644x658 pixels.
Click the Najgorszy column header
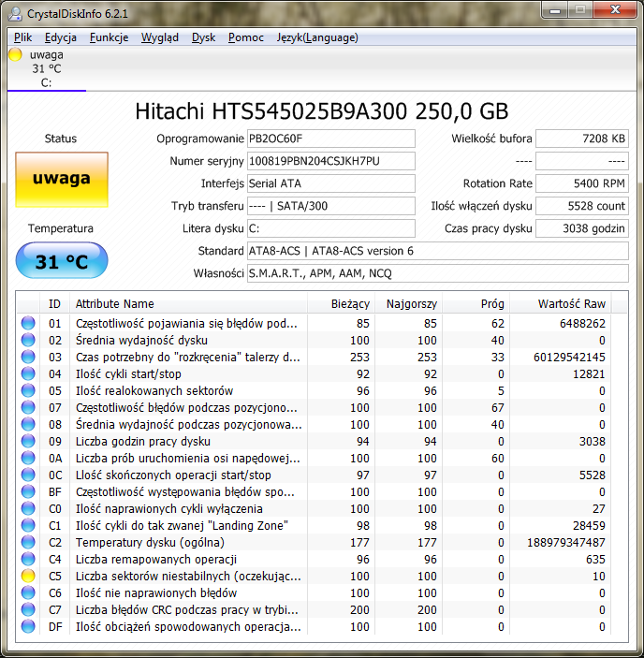(409, 303)
